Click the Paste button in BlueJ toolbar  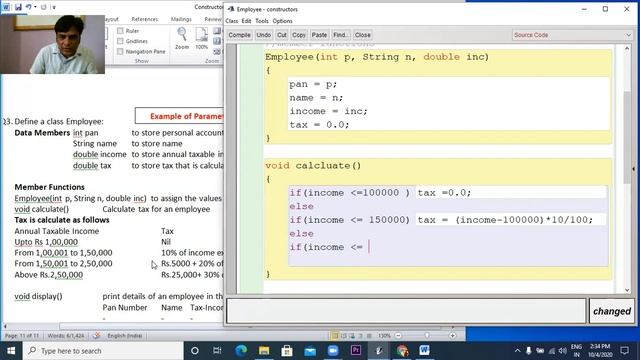319,35
